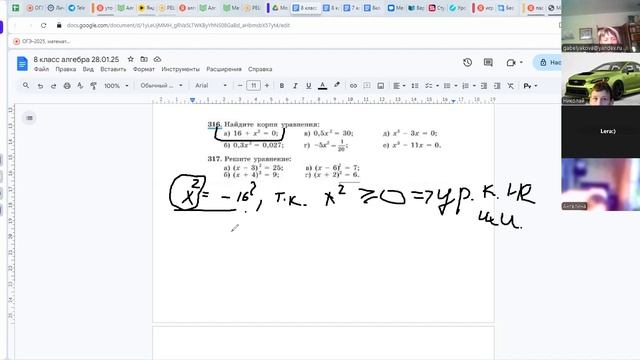Screen dimensions: 640x360
Task: Open the share settings button
Action: pos(547,62)
